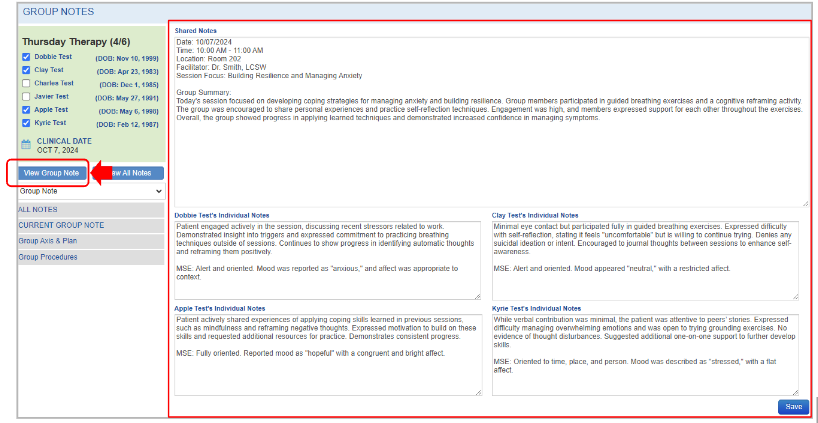This screenshot has width=818, height=423.
Task: Save the group notes
Action: click(x=792, y=407)
